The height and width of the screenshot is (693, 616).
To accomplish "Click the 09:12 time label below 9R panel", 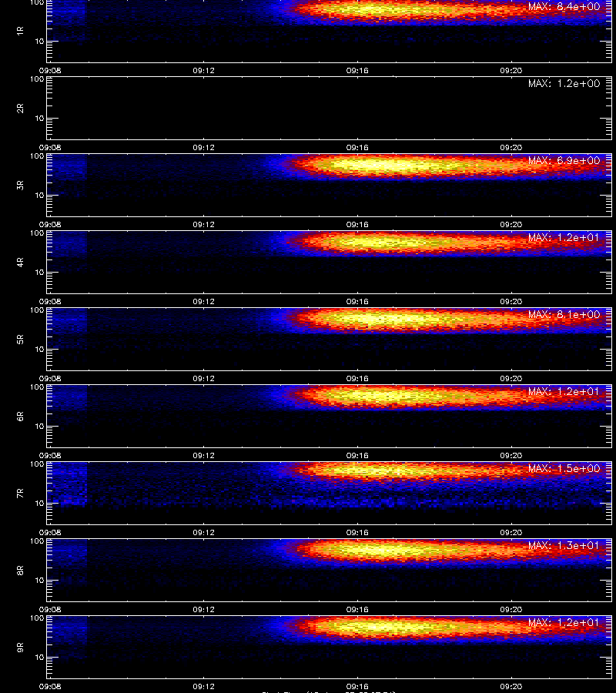I will pyautogui.click(x=204, y=686).
